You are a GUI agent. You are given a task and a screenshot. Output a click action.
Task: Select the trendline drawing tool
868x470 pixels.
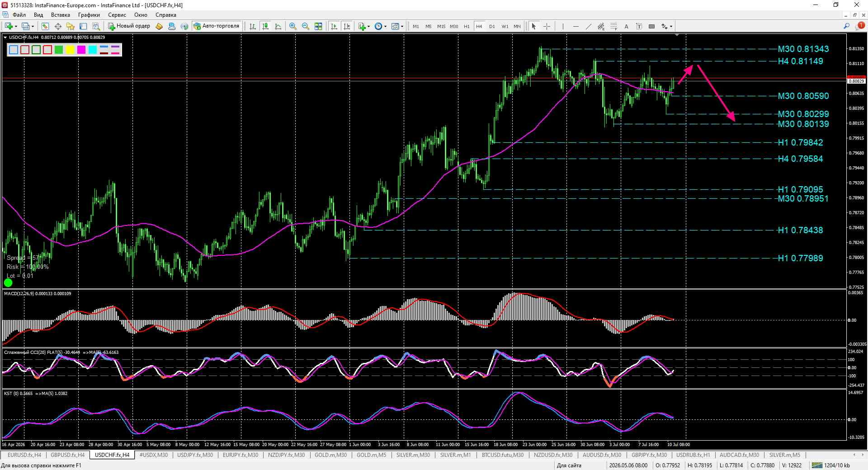(588, 26)
